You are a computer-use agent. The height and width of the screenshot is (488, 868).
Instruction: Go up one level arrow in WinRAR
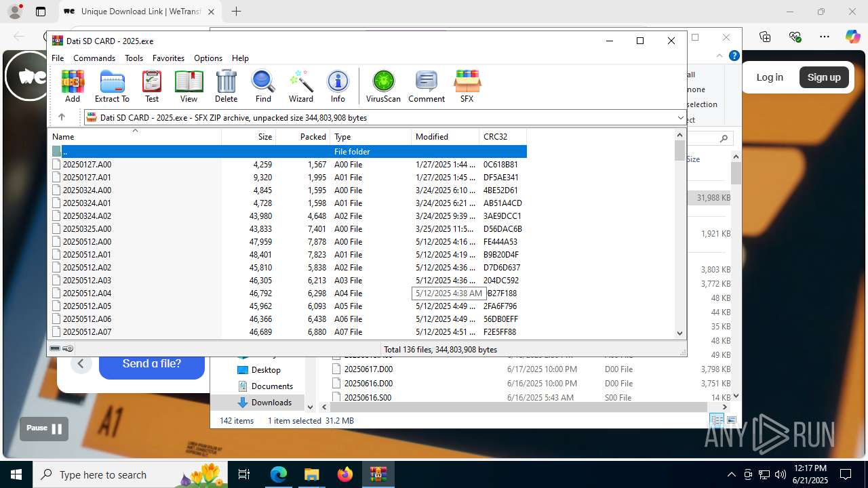pos(62,117)
